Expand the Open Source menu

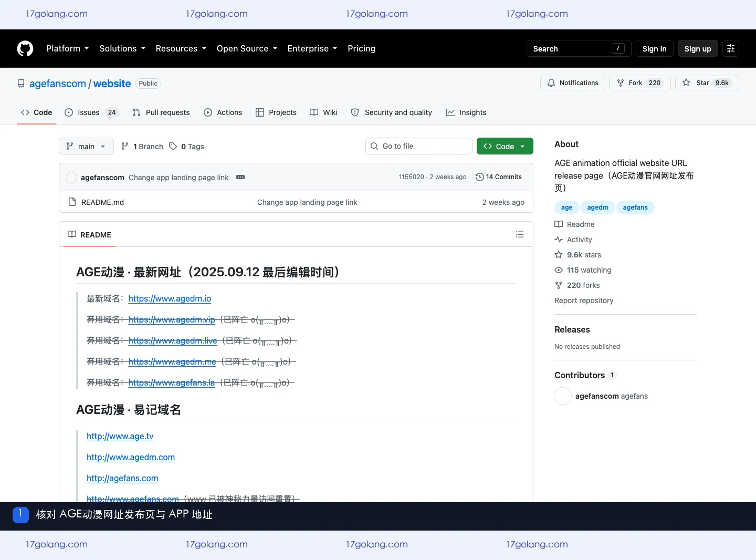pos(247,48)
